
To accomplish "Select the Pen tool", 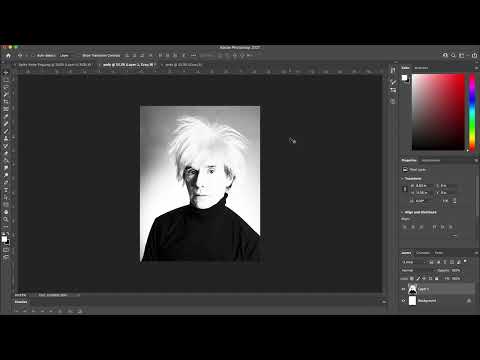I will tap(6, 182).
